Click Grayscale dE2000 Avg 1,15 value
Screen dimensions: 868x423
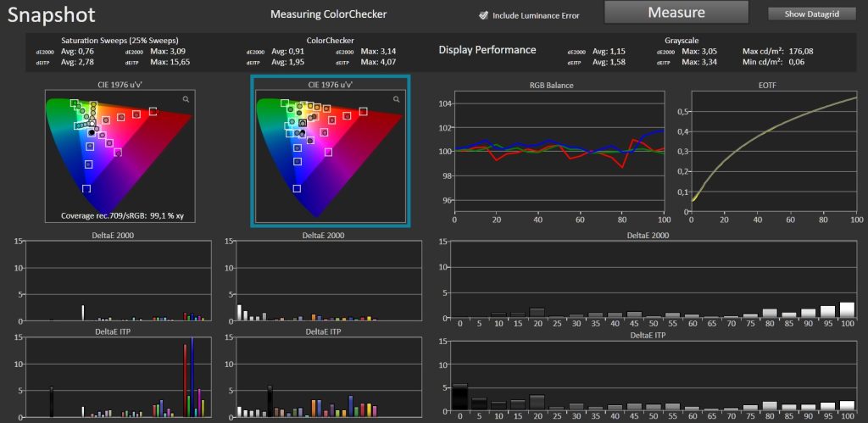click(x=609, y=52)
